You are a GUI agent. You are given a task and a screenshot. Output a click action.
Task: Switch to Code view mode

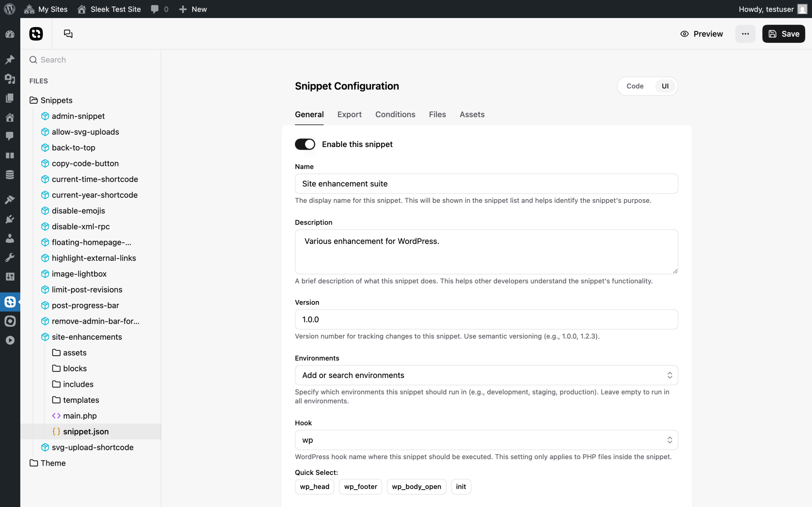[x=635, y=86]
